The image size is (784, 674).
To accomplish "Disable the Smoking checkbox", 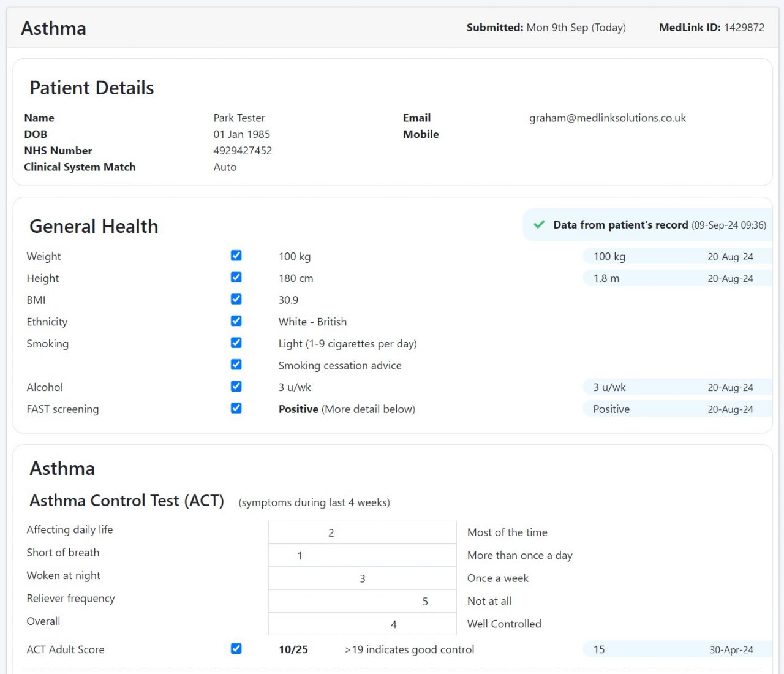I will (x=236, y=343).
